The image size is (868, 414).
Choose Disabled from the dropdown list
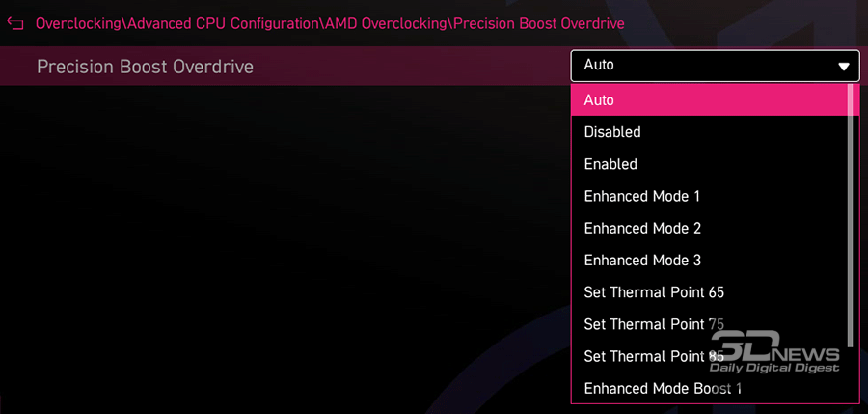point(612,132)
